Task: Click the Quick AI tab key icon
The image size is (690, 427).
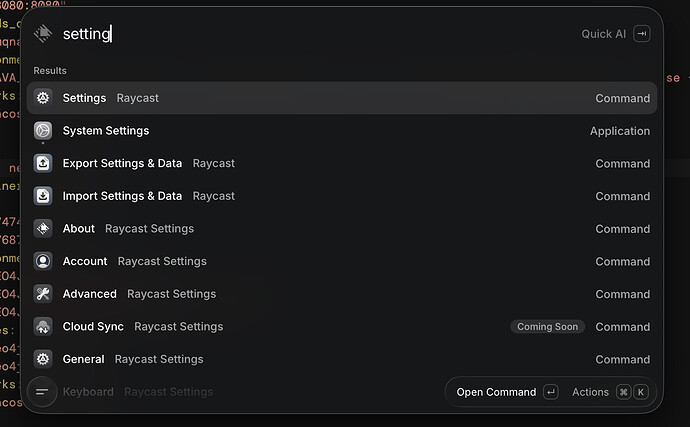Action: coord(642,34)
